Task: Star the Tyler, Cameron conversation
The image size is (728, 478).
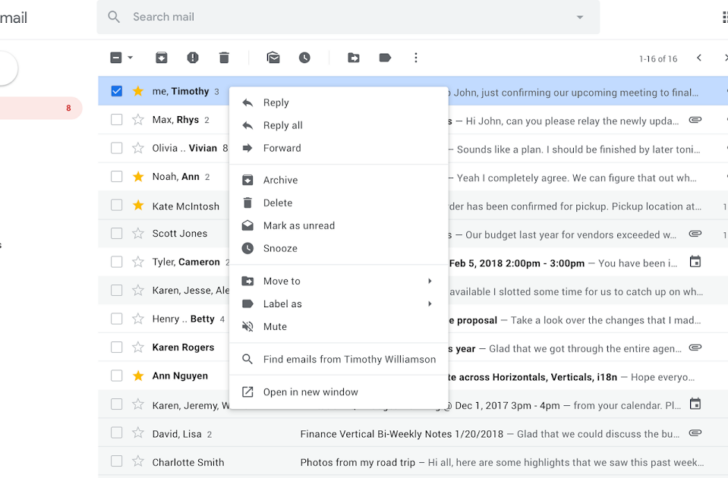Action: [x=138, y=262]
